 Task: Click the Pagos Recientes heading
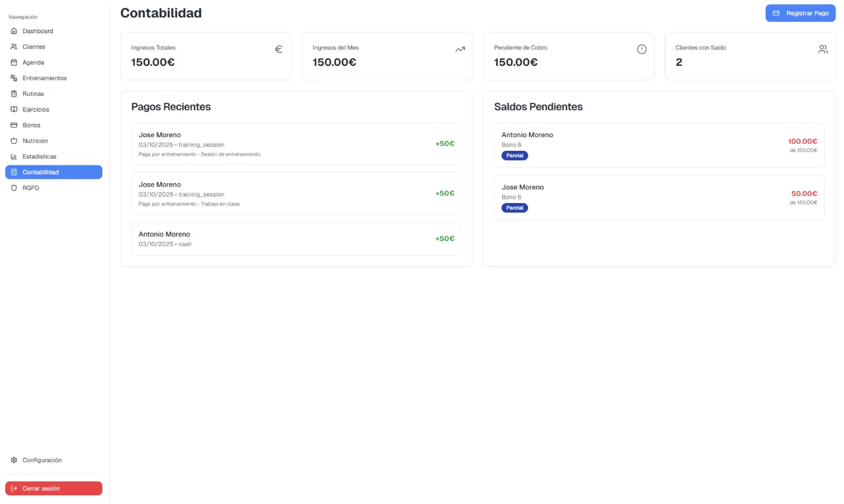[x=171, y=107]
